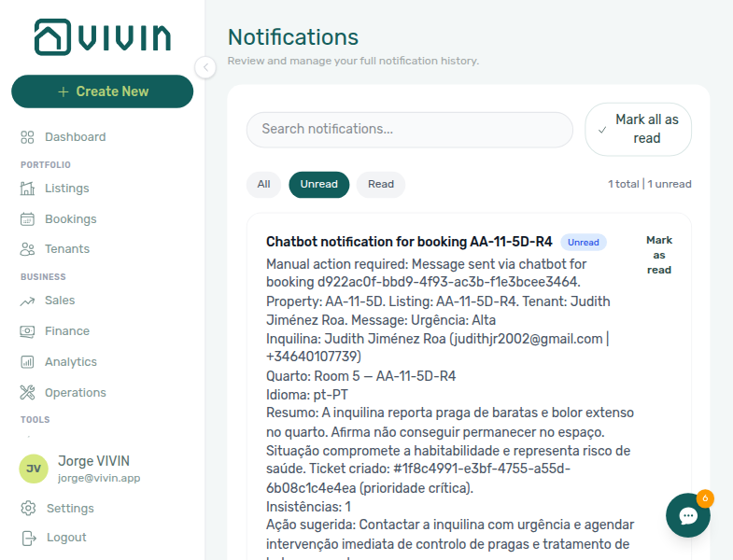Click the orange 6 chat badge
Image resolution: width=733 pixels, height=560 pixels.
pos(705,498)
